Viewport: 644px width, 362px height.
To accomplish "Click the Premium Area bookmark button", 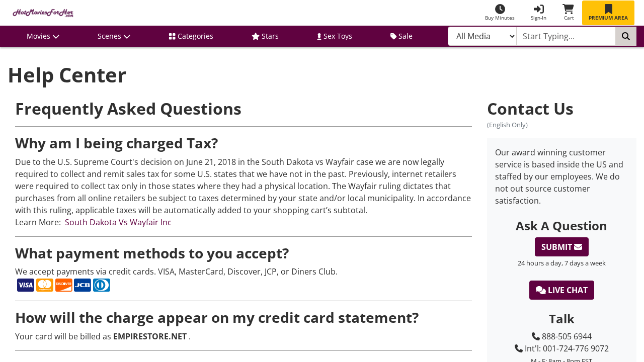I will (x=608, y=13).
